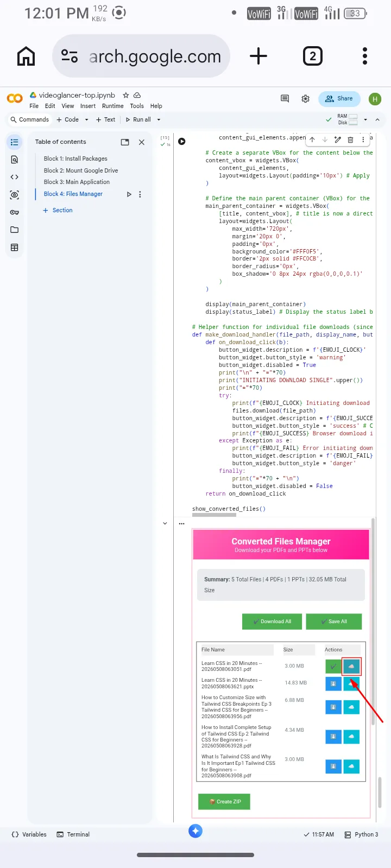Show the open tabs switcher
This screenshot has width=391, height=868.
coord(312,56)
